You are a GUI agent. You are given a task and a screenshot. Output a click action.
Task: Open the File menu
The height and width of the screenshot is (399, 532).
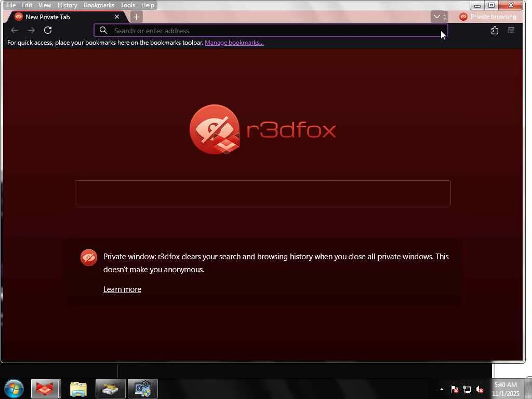[x=11, y=5]
